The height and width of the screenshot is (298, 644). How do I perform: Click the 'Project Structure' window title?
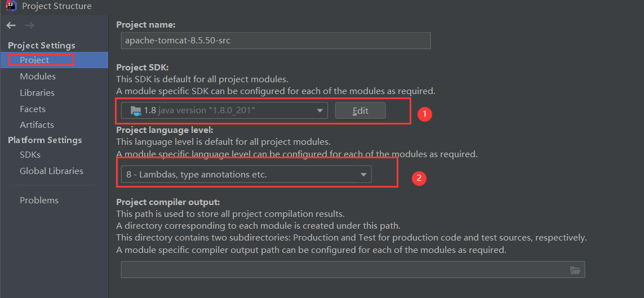point(57,6)
